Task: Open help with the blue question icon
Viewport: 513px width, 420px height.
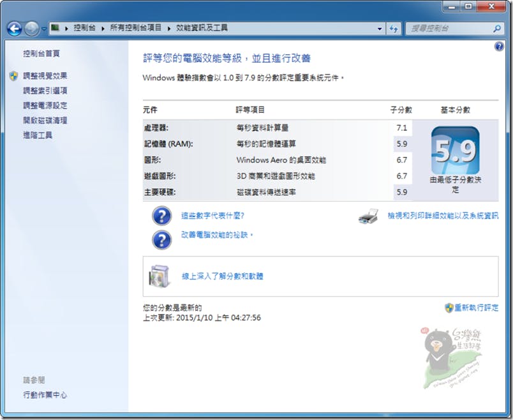Action: click(x=499, y=47)
